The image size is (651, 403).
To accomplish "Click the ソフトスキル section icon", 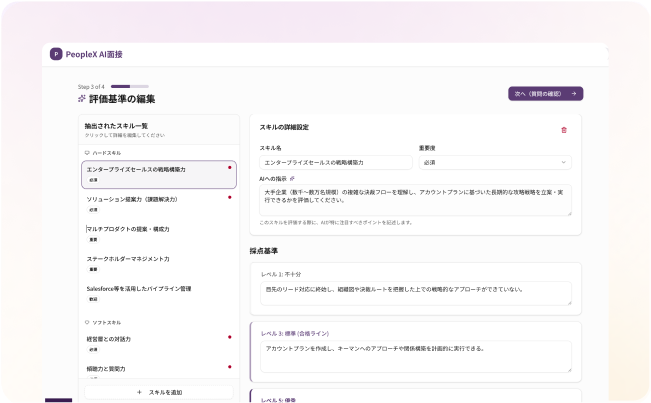I will [87, 322].
